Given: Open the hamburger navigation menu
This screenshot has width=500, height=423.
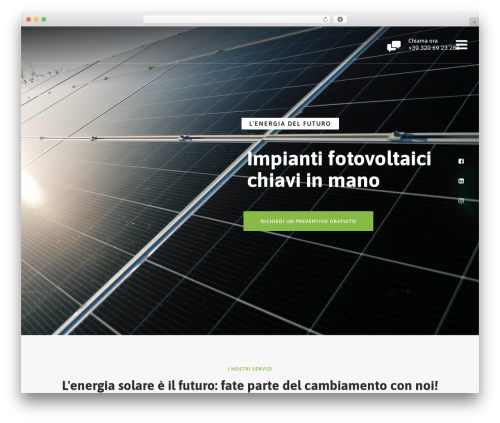Looking at the screenshot, I should [462, 44].
